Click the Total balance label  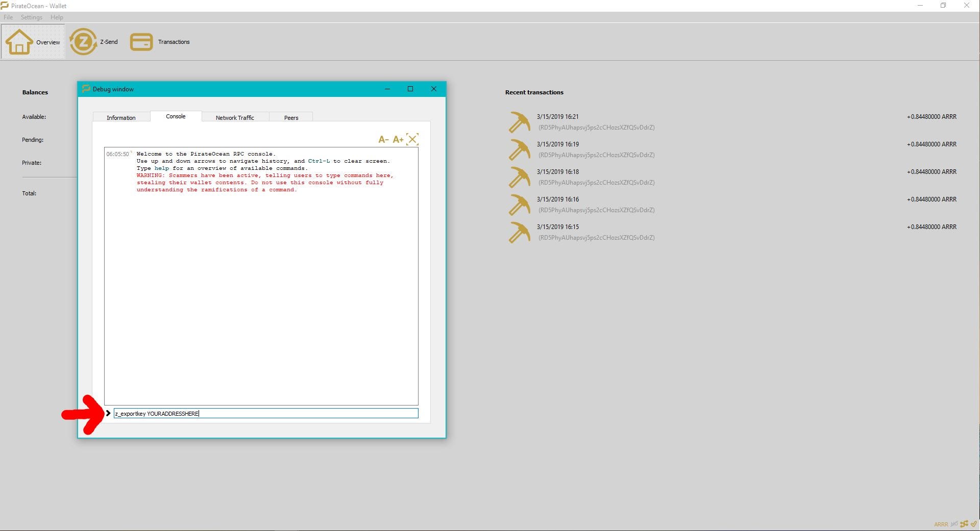pos(29,193)
